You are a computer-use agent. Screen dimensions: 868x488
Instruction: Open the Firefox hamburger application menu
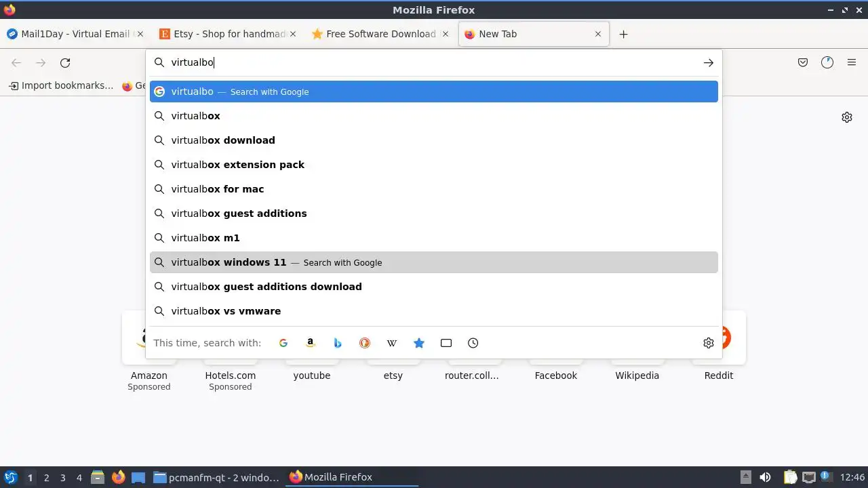[x=852, y=62]
